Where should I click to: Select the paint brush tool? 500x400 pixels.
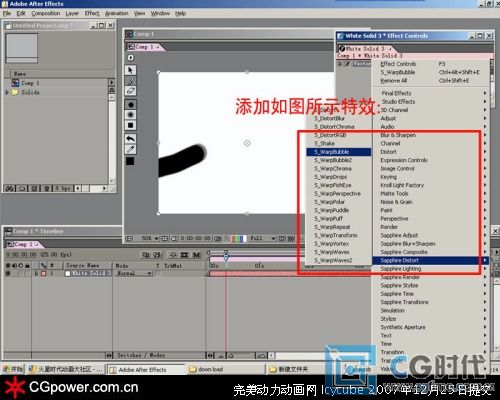coord(130,81)
